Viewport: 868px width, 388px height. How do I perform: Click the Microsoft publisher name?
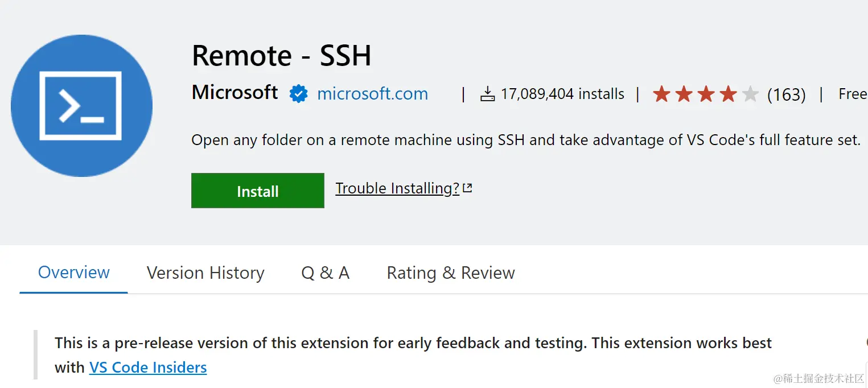pos(235,93)
